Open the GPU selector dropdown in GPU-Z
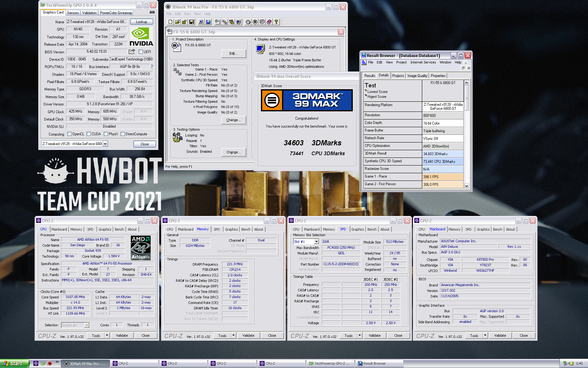 click(105, 144)
